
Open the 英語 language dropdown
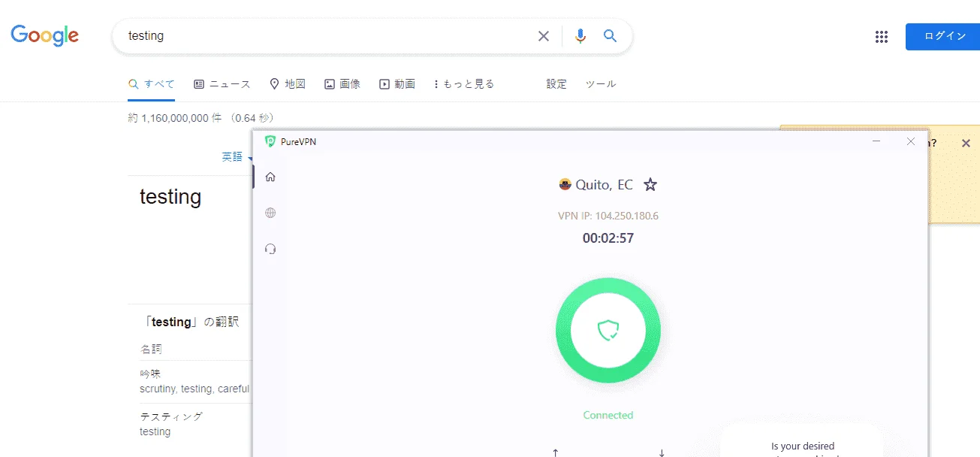237,156
